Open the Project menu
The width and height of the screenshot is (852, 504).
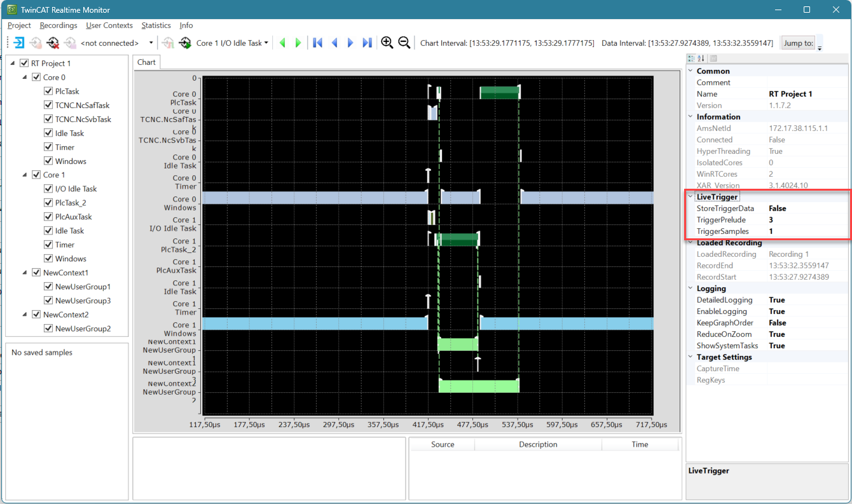tap(19, 25)
